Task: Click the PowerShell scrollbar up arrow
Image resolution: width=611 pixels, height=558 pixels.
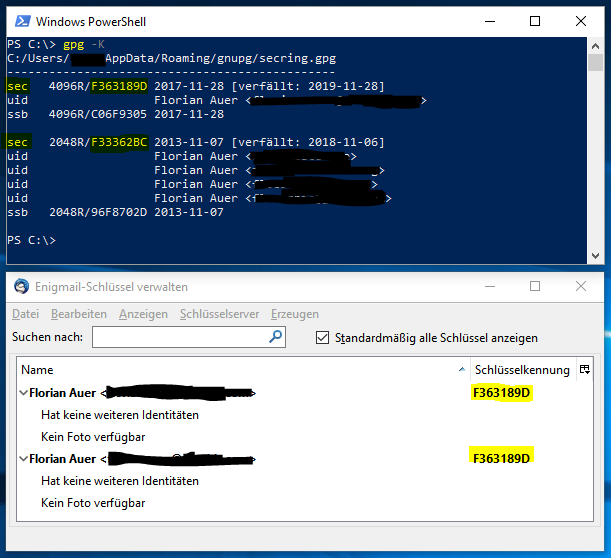Action: pyautogui.click(x=595, y=46)
